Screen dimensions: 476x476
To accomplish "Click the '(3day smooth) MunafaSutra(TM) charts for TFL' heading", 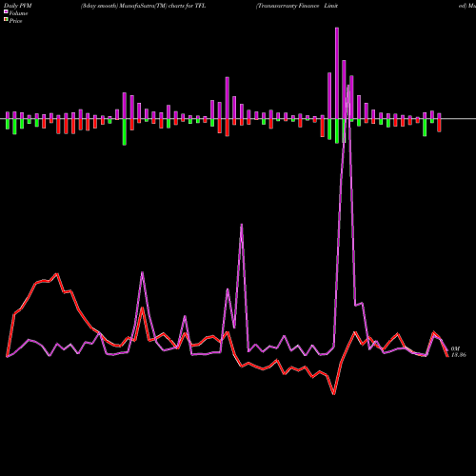I will click(143, 6).
